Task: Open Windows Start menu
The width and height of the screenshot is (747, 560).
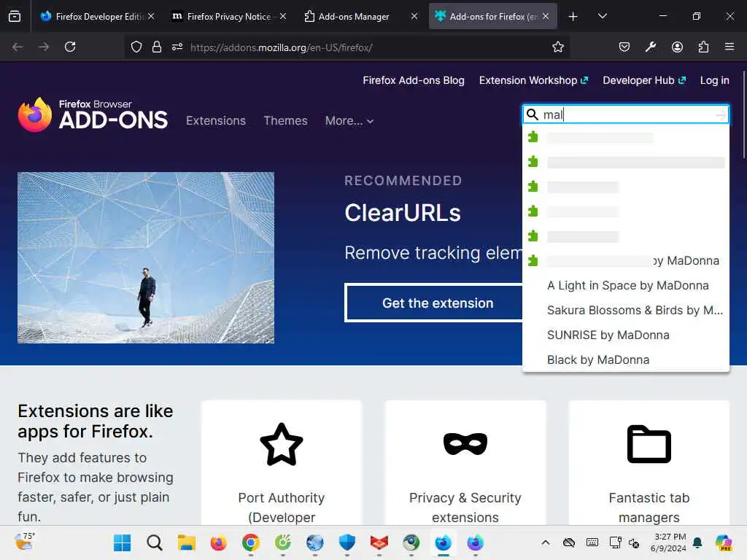Action: 122,542
